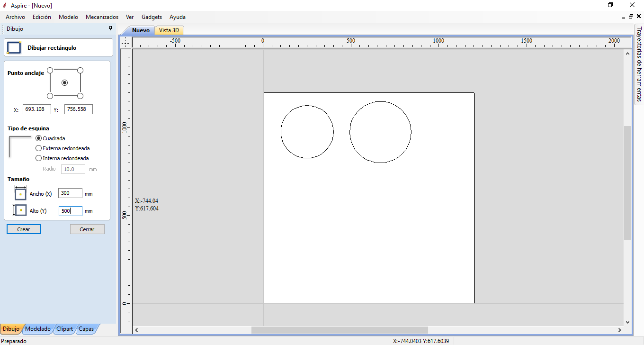Open the Archivo menu
Screen dimensions: 644x345
click(15, 17)
